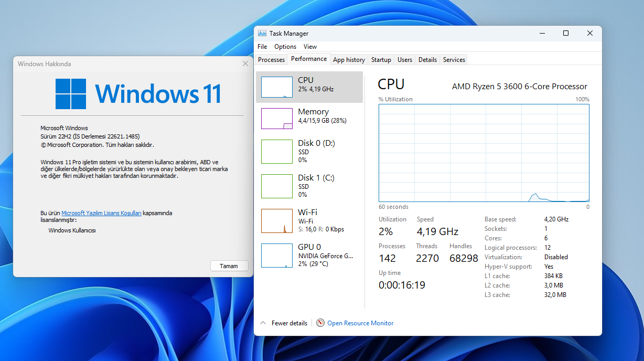Click the Up time value 0:00:16:19

pos(402,285)
